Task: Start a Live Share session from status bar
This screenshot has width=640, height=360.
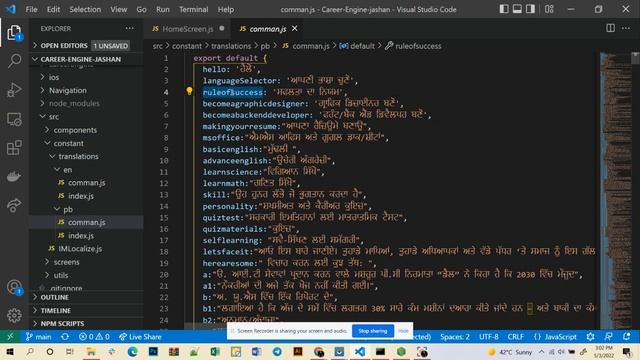Action: pyautogui.click(x=140, y=337)
